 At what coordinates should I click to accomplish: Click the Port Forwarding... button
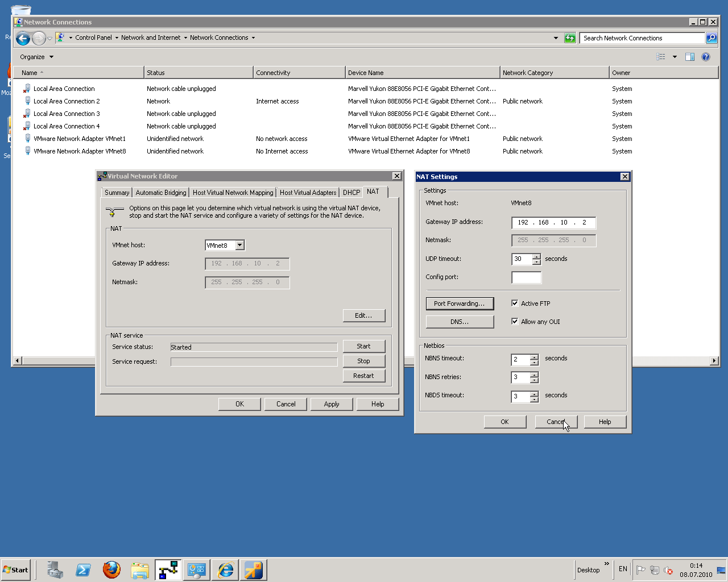[x=460, y=304]
